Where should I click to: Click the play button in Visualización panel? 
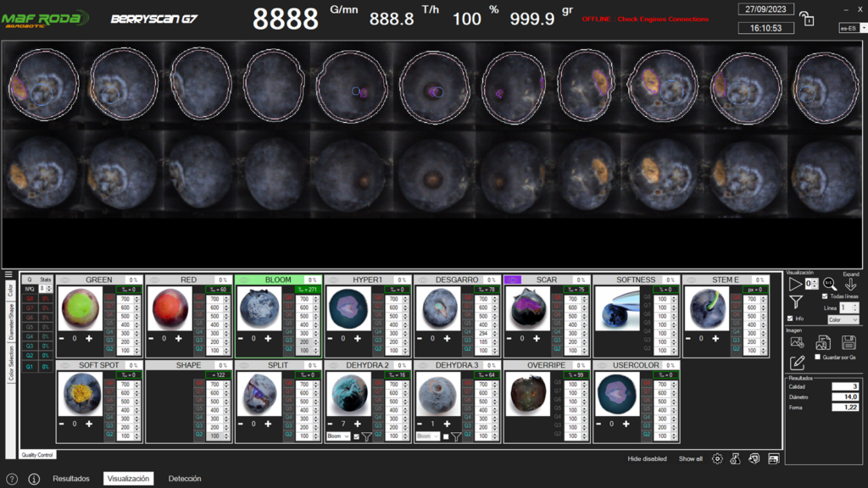tap(796, 284)
